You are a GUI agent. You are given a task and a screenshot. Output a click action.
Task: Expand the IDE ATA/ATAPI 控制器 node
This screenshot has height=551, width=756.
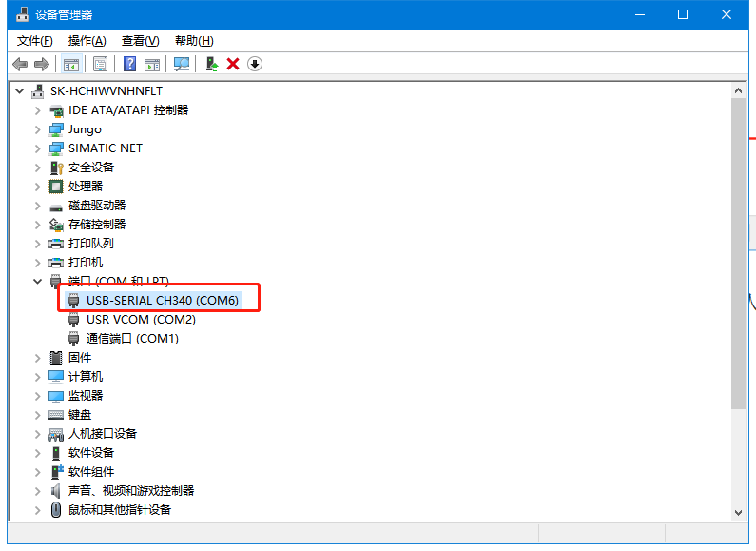38,110
